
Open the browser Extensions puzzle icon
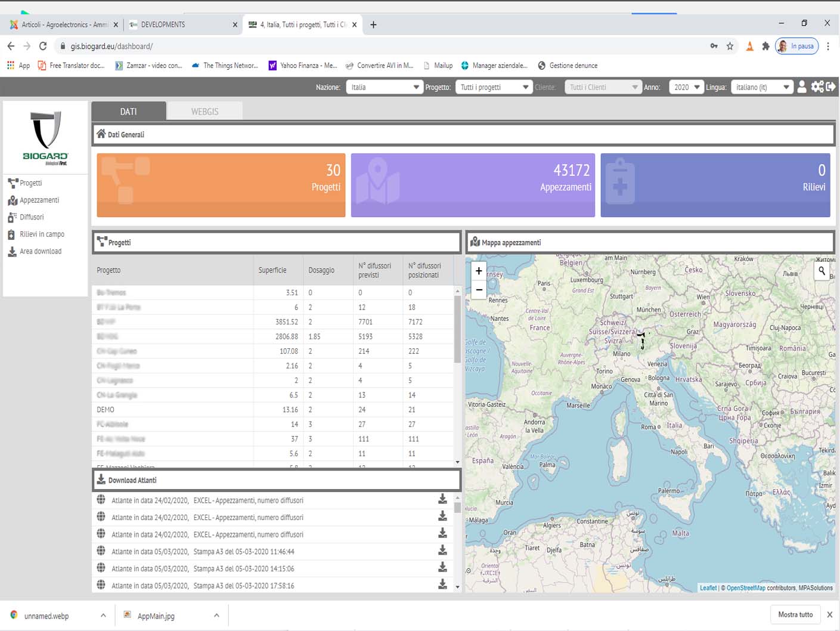[765, 46]
